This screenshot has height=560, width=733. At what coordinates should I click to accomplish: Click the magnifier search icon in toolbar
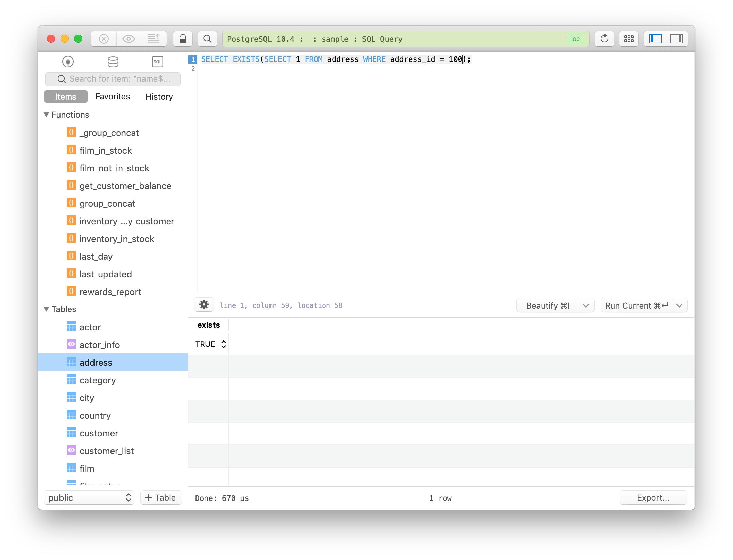(207, 38)
